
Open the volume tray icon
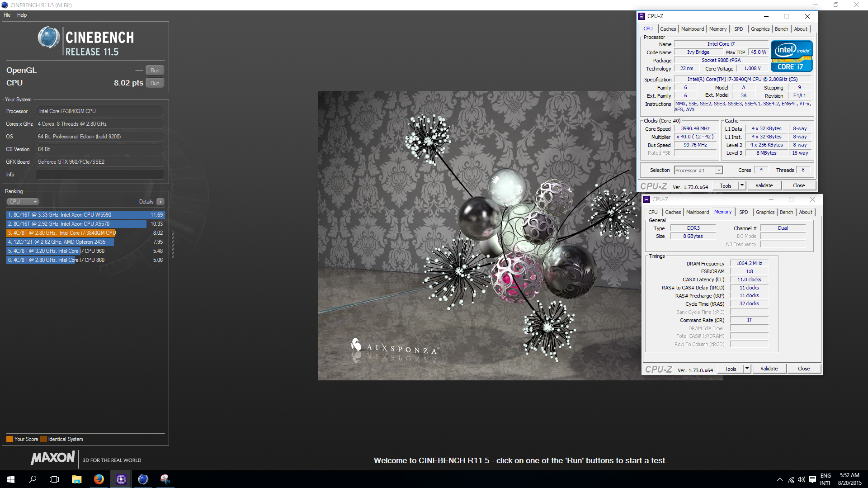point(801,479)
